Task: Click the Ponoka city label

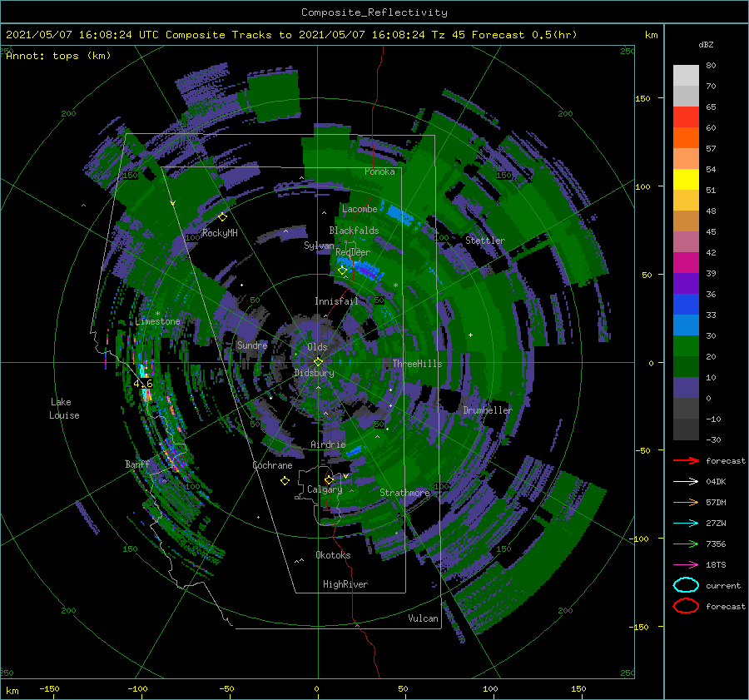Action: [x=379, y=171]
